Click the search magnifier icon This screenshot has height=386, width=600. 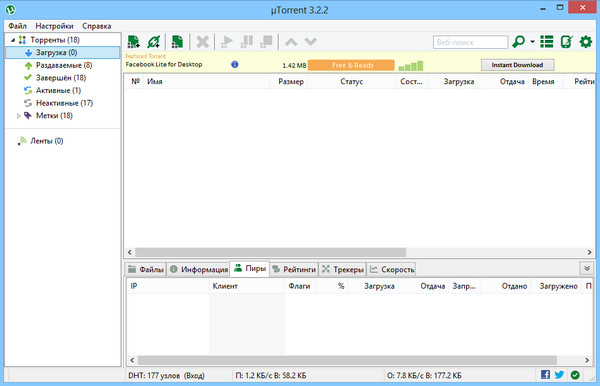[x=518, y=42]
